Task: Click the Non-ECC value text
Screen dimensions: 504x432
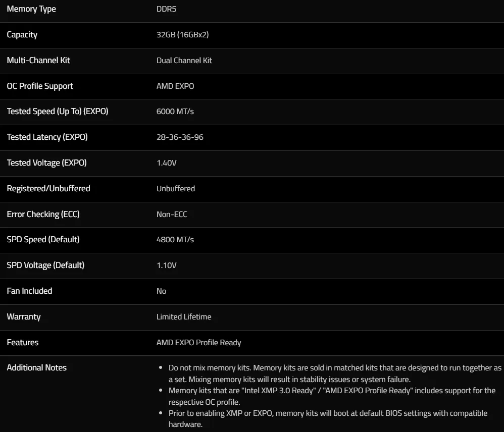Action: pos(172,214)
